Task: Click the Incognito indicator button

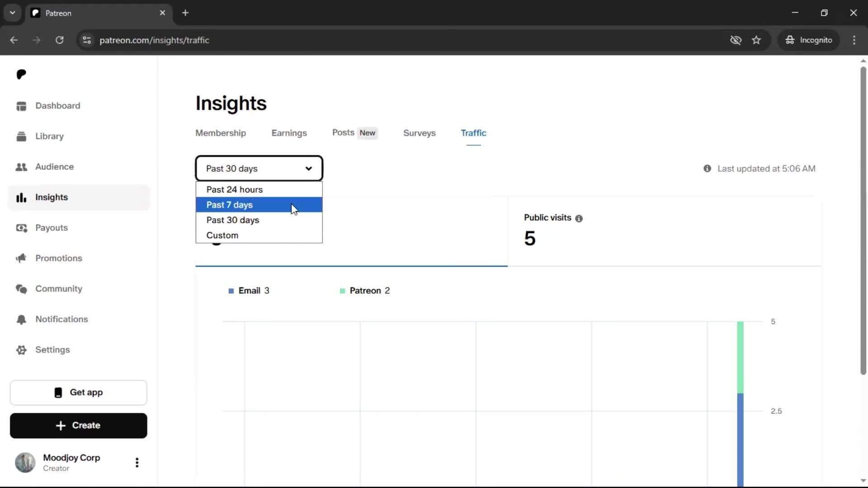Action: (x=809, y=40)
